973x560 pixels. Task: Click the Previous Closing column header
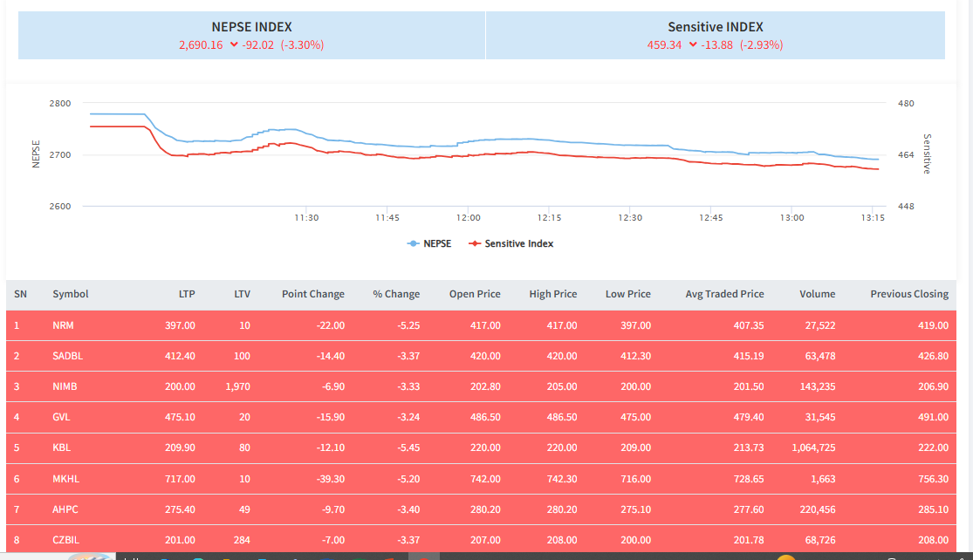[908, 294]
